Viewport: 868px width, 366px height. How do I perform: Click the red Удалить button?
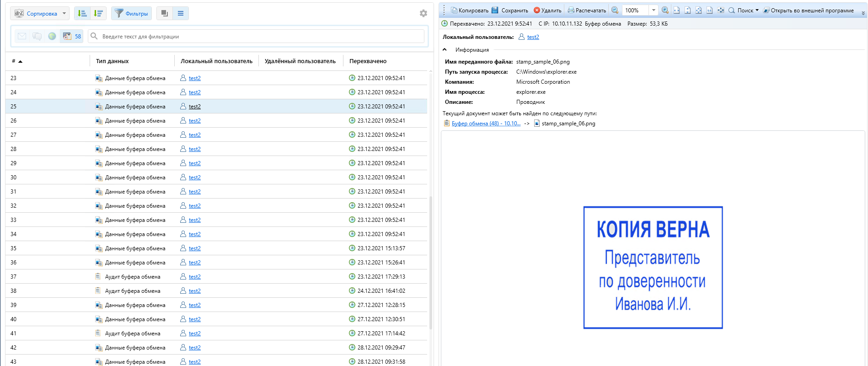(547, 10)
